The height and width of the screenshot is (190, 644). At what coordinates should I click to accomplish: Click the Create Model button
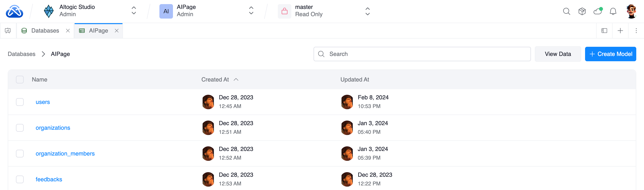[x=610, y=54]
